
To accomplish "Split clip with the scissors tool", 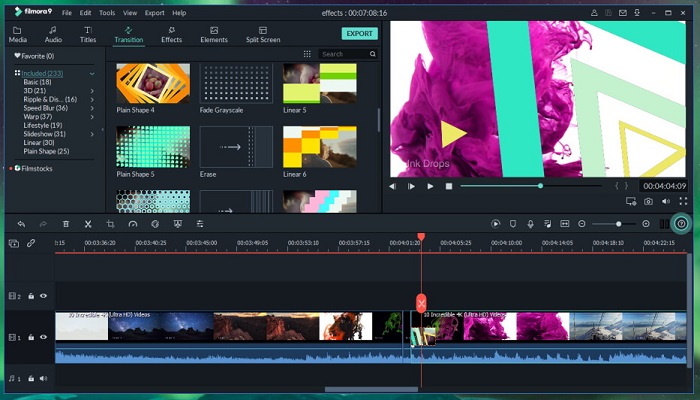I will point(88,224).
